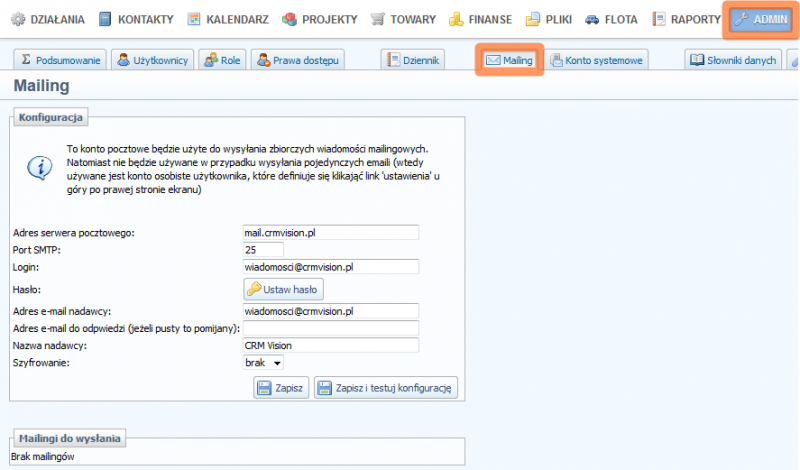This screenshot has height=470, width=800.
Task: Click the mail server address field
Action: [331, 232]
